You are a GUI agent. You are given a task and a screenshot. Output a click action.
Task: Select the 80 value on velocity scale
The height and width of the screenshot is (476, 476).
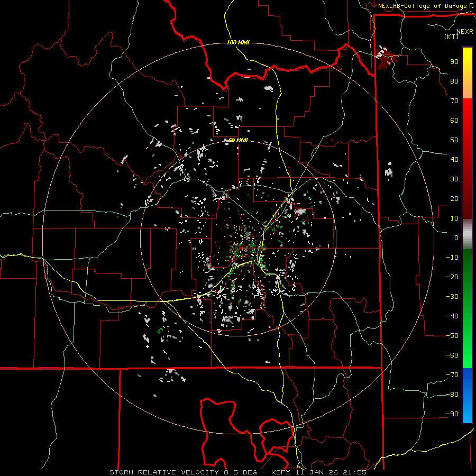[x=454, y=81]
